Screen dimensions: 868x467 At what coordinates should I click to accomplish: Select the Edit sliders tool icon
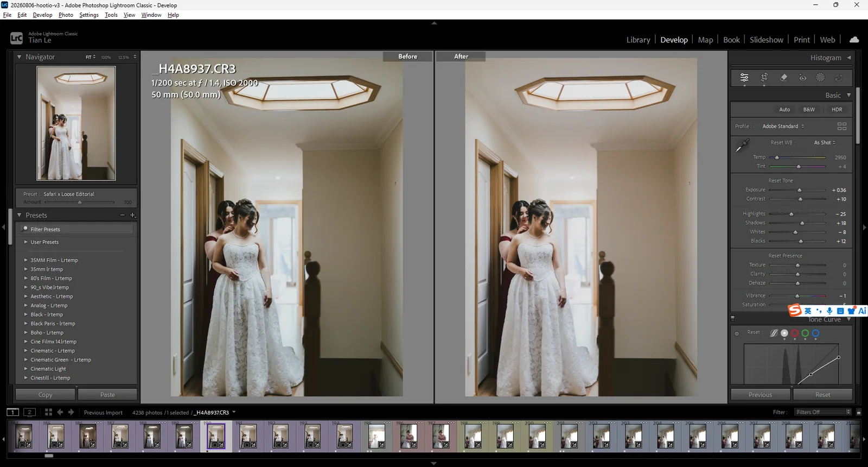744,78
